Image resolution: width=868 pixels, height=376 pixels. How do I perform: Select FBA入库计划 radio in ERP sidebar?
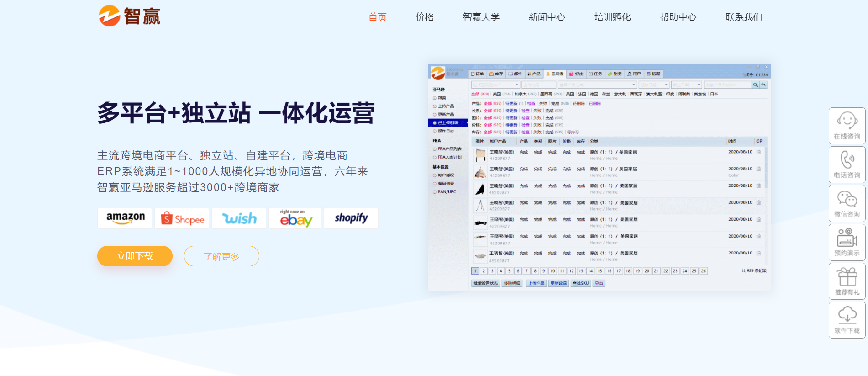pyautogui.click(x=435, y=157)
